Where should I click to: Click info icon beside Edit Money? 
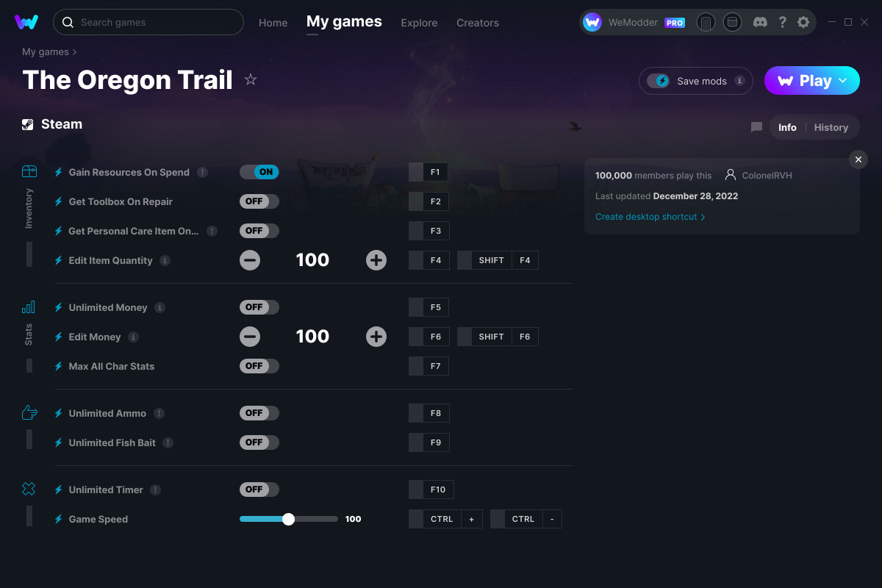click(133, 337)
